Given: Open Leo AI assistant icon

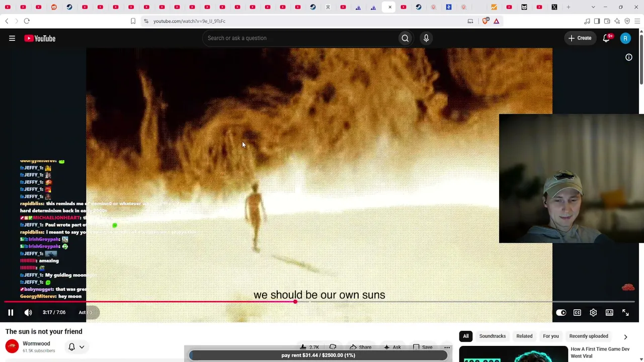Looking at the screenshot, I should 617,21.
